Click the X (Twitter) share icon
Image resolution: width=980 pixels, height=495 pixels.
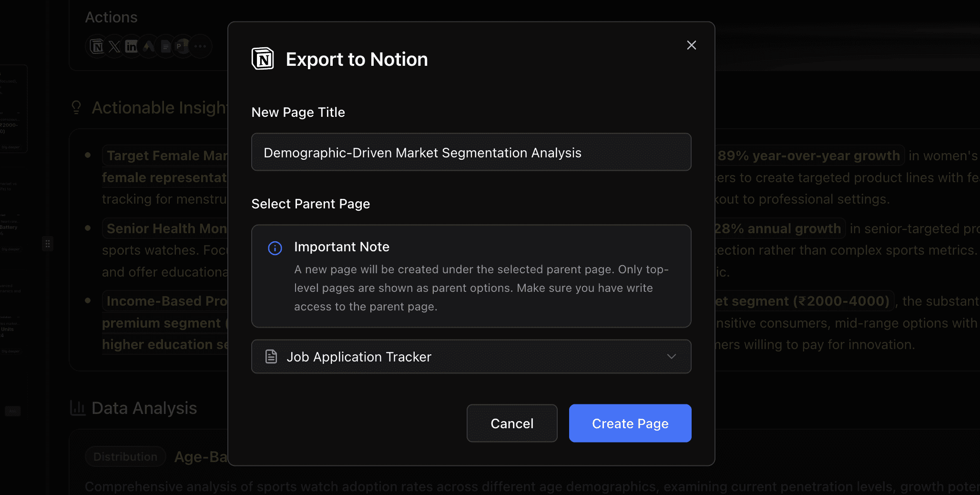point(114,46)
